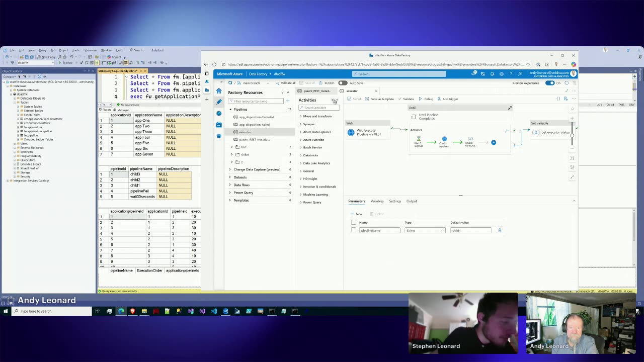The height and width of the screenshot is (362, 644).
Task: Open the Manage toolbox hub icon
Action: click(219, 125)
